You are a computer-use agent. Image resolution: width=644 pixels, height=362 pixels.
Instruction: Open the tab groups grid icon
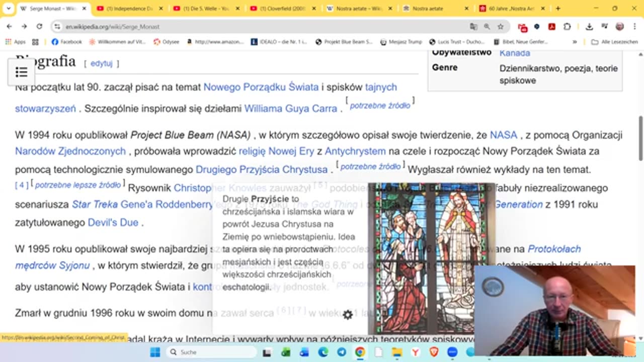(35, 42)
